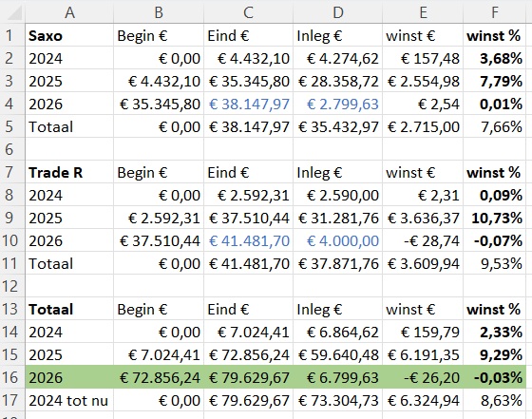Select cell showing € 6.864,62
532x419 pixels.
(x=337, y=332)
